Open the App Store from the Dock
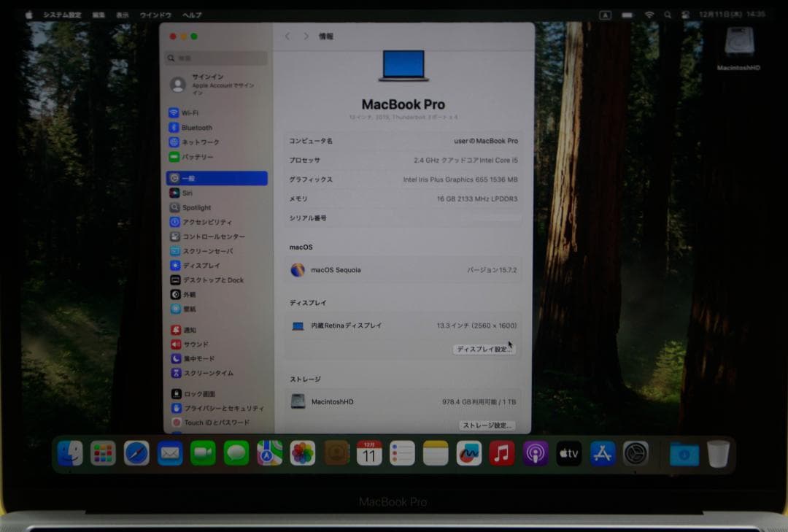This screenshot has height=532, width=788. click(601, 452)
